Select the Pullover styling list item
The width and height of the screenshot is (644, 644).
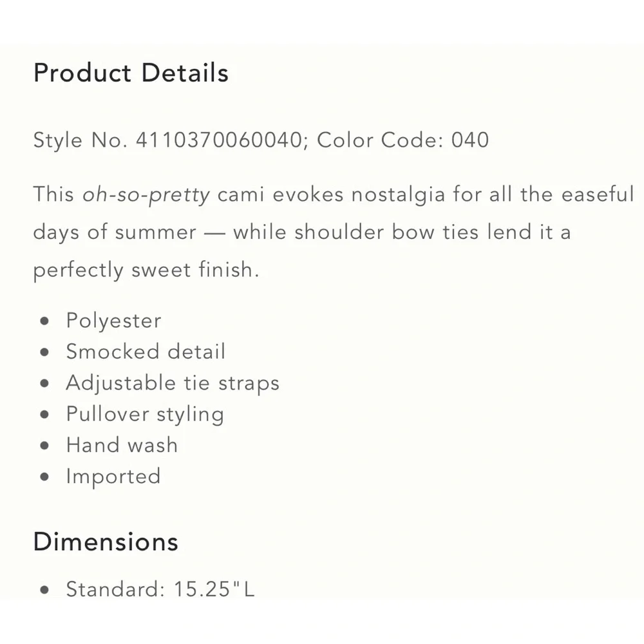(x=145, y=414)
